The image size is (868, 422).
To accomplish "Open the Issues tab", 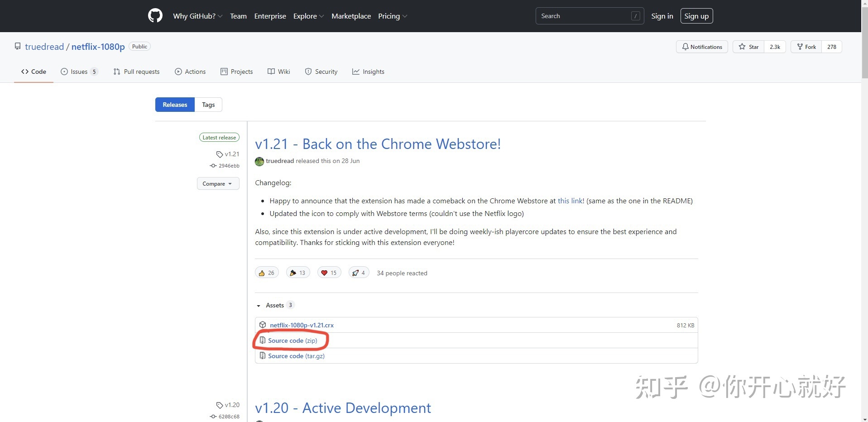I will 79,72.
